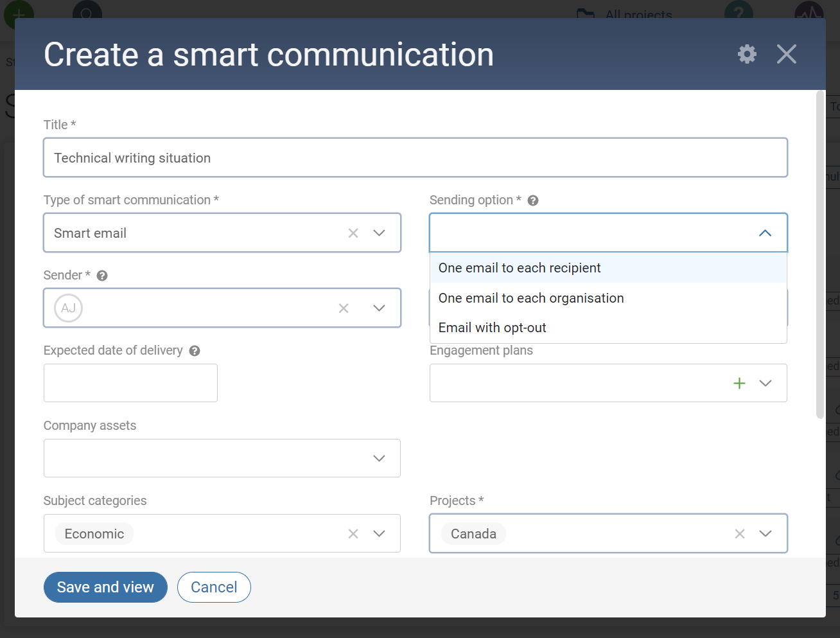View the Sending option help tooltip
The height and width of the screenshot is (638, 840).
[x=532, y=200]
